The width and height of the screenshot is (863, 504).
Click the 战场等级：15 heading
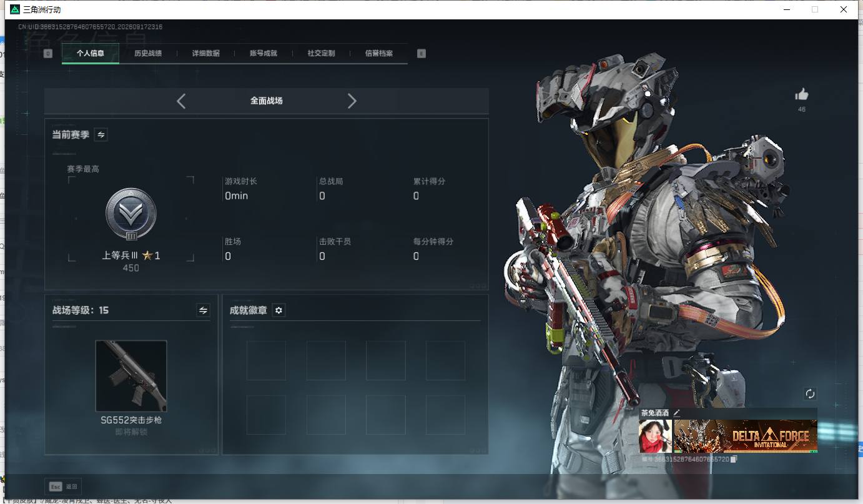pos(81,310)
